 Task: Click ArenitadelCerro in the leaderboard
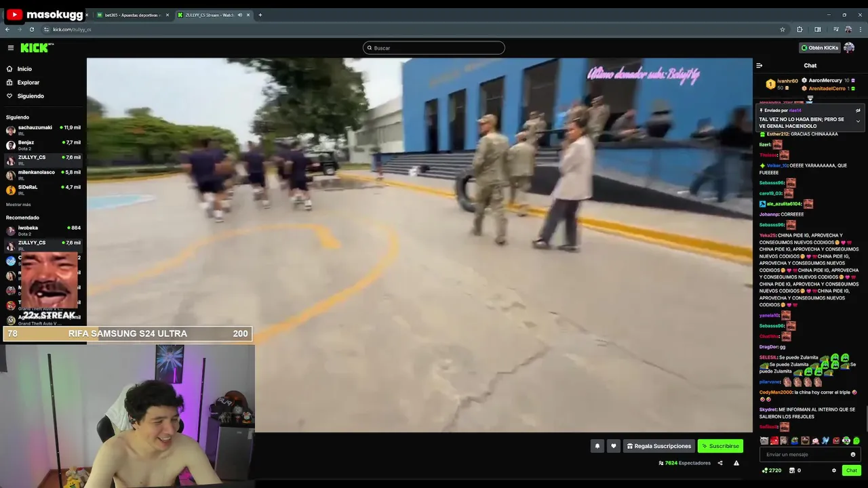pyautogui.click(x=827, y=89)
